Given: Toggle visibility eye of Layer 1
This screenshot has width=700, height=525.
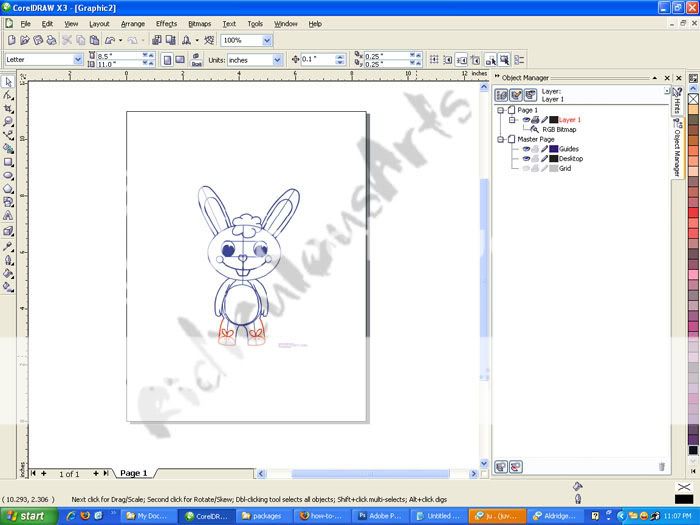Looking at the screenshot, I should (x=526, y=120).
